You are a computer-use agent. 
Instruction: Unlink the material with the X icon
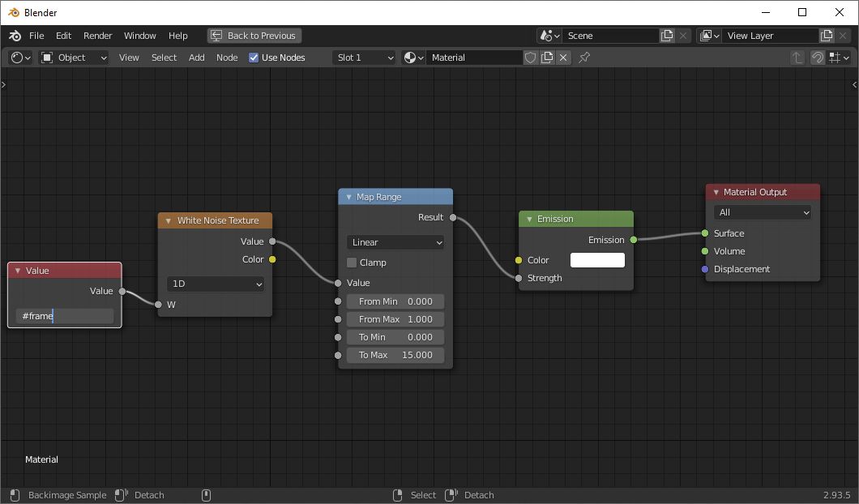coord(563,58)
